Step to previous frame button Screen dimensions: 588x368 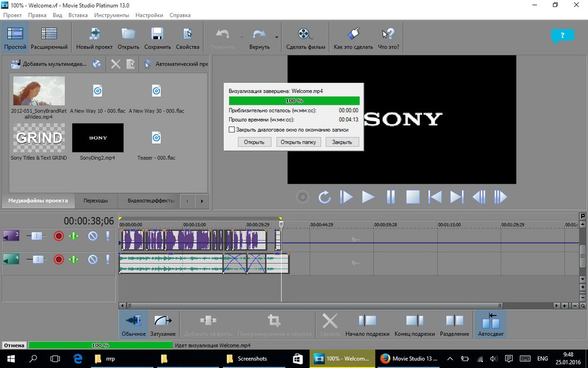[479, 197]
